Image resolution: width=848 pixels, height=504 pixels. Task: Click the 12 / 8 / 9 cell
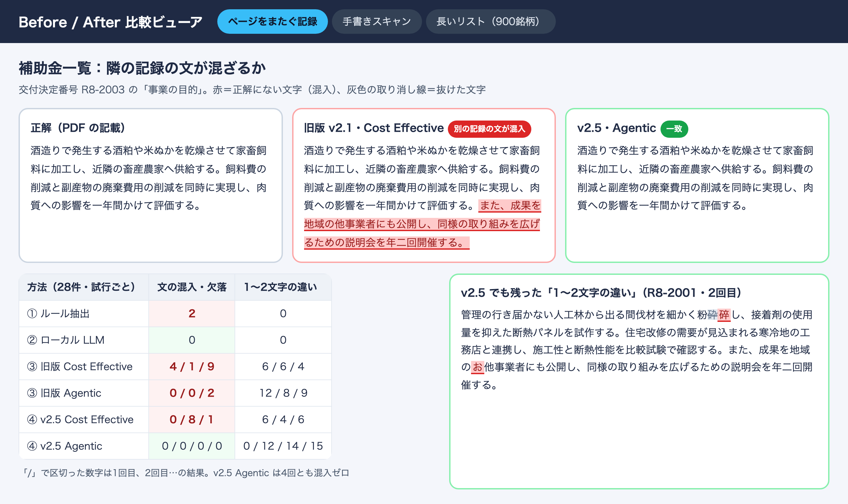click(x=283, y=393)
